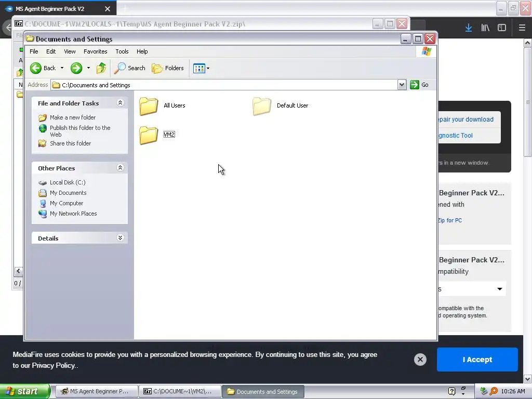Click the Go button beside the address bar
The height and width of the screenshot is (399, 532).
(x=419, y=85)
